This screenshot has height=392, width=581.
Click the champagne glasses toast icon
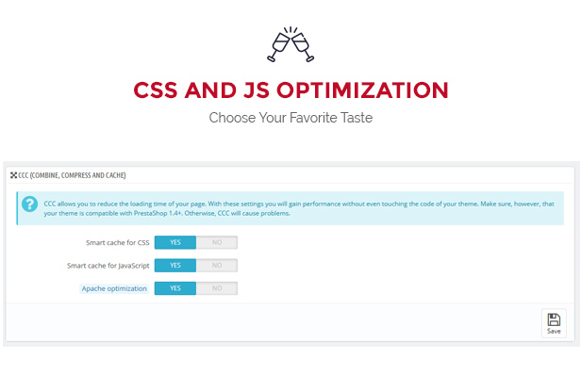pyautogui.click(x=290, y=44)
